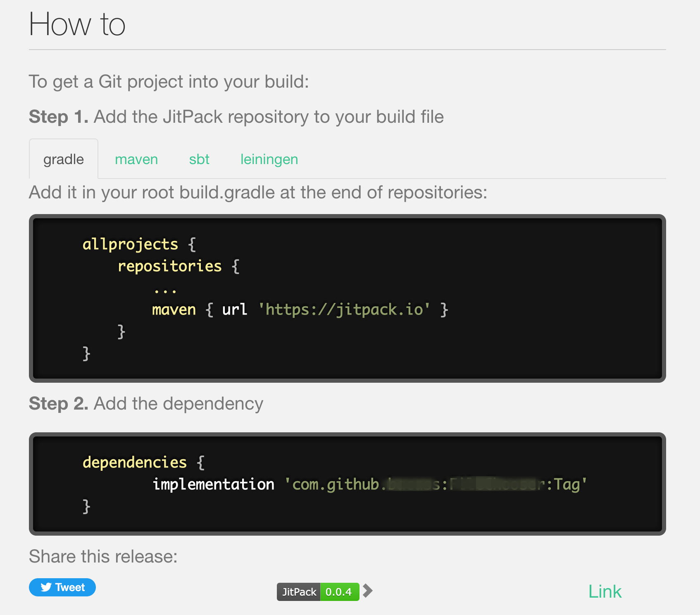700x615 pixels.
Task: Click the JitPack 0.0.4 badge
Action: pos(318,592)
